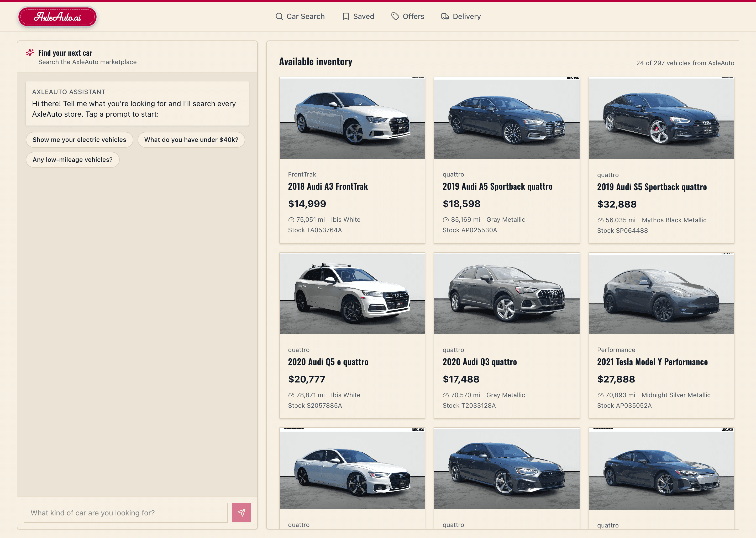Click '24 of 297 vehicles from AxleAuto' text

pyautogui.click(x=685, y=63)
